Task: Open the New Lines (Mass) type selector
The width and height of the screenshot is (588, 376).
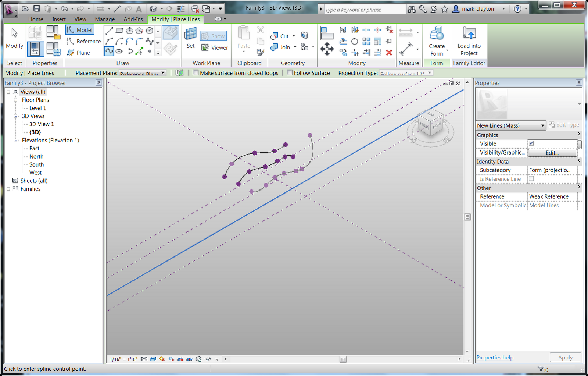Action: (543, 125)
